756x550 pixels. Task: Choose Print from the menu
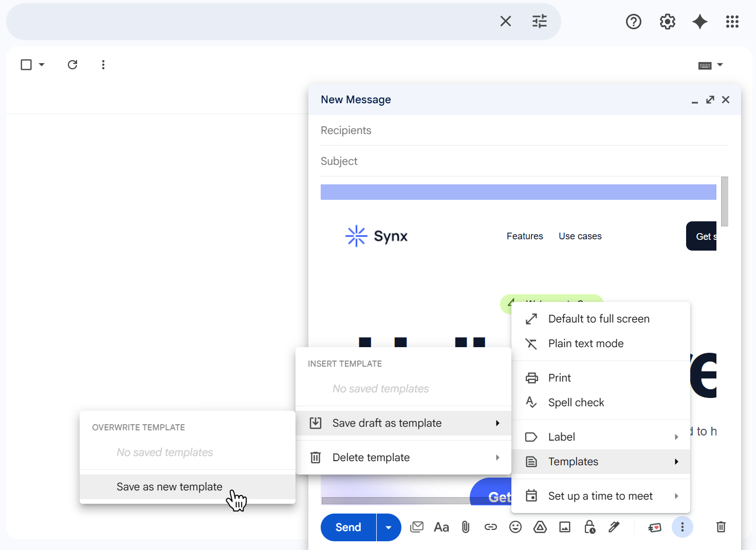(601, 378)
